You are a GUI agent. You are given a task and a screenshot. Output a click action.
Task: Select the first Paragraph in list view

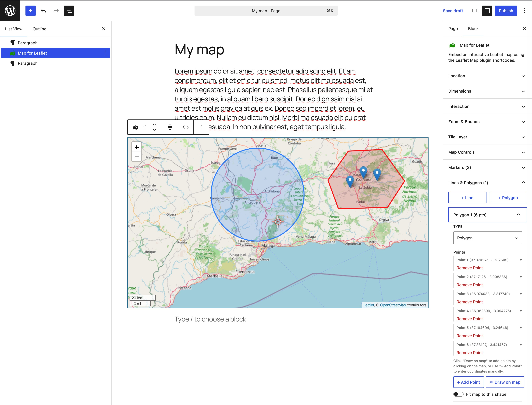pyautogui.click(x=56, y=43)
